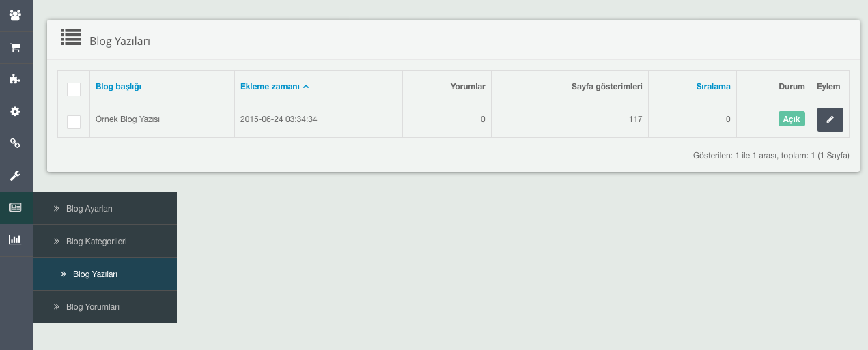Viewport: 868px width, 350px height.
Task: Open Blog Yorumları menu item
Action: click(x=93, y=307)
